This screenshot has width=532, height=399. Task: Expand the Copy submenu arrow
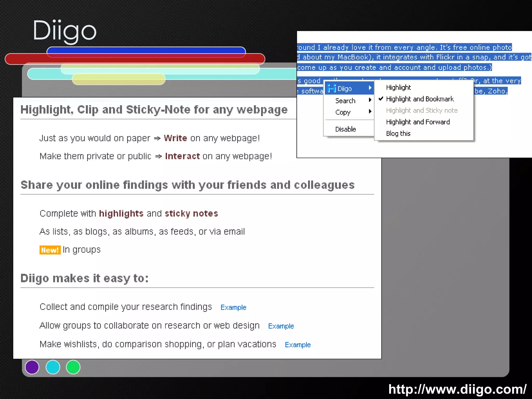tap(370, 111)
